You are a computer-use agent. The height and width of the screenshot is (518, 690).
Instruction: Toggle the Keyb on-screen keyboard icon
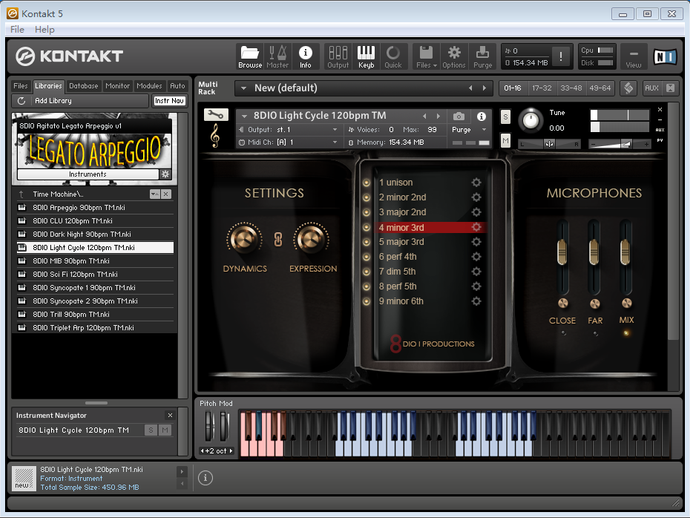point(366,56)
